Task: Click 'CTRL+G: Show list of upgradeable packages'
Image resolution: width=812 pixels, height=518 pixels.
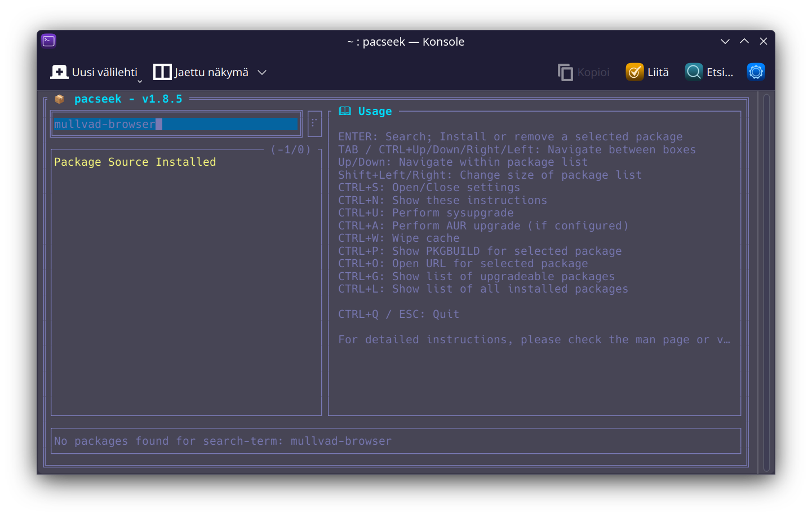Action: click(x=476, y=276)
